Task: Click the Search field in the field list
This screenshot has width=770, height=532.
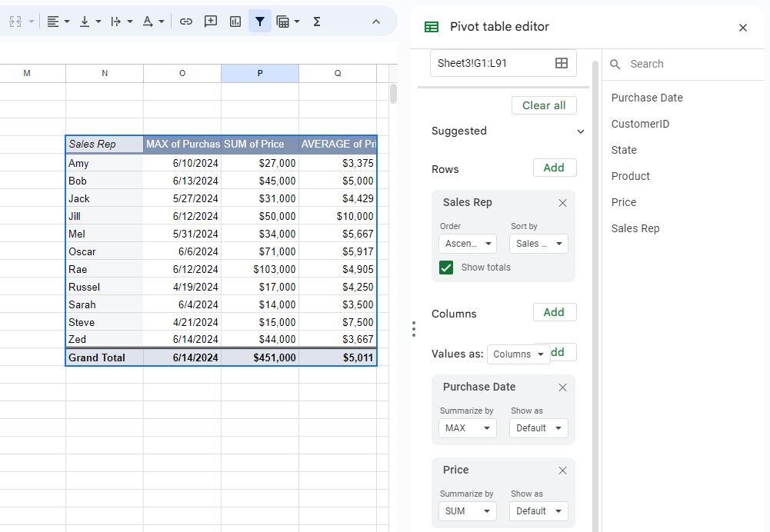Action: [x=677, y=64]
